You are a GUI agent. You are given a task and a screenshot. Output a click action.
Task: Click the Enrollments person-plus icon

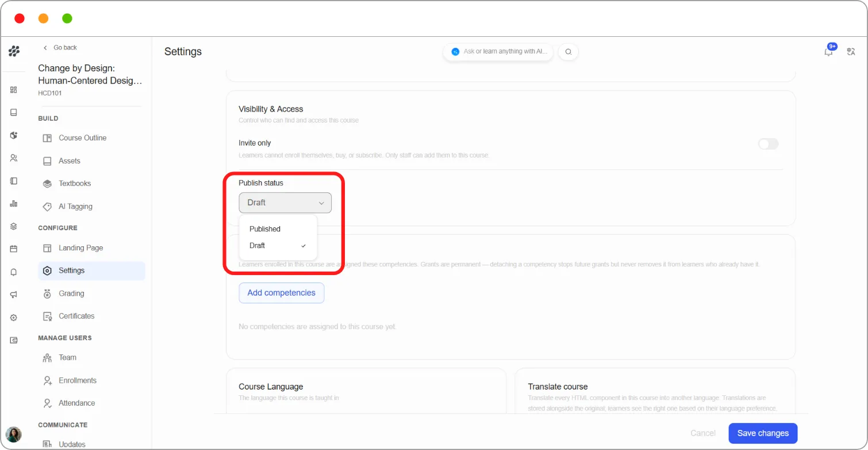[47, 380]
